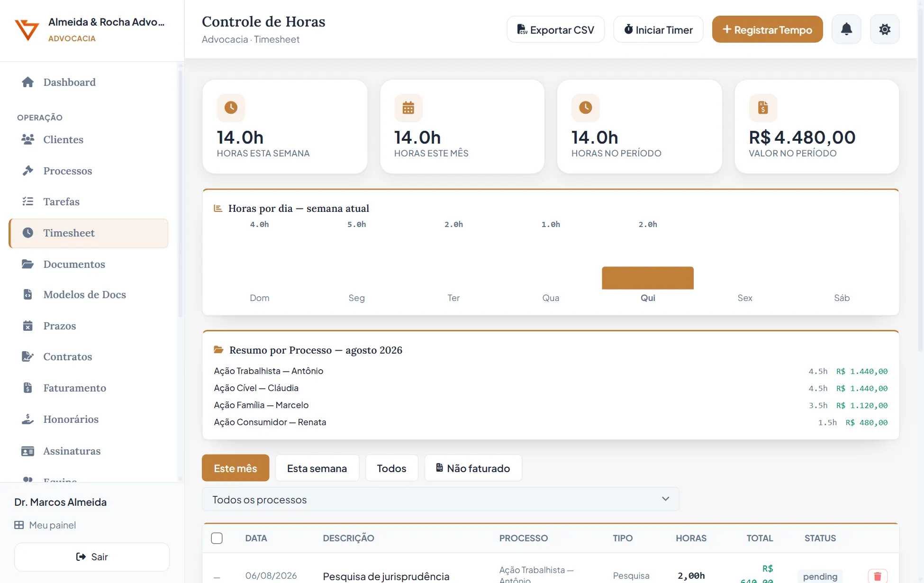Go to Processos gavel icon

pos(28,171)
